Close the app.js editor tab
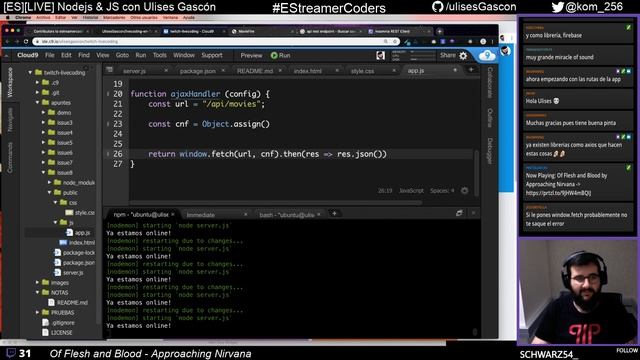The image size is (640, 360). [x=455, y=70]
